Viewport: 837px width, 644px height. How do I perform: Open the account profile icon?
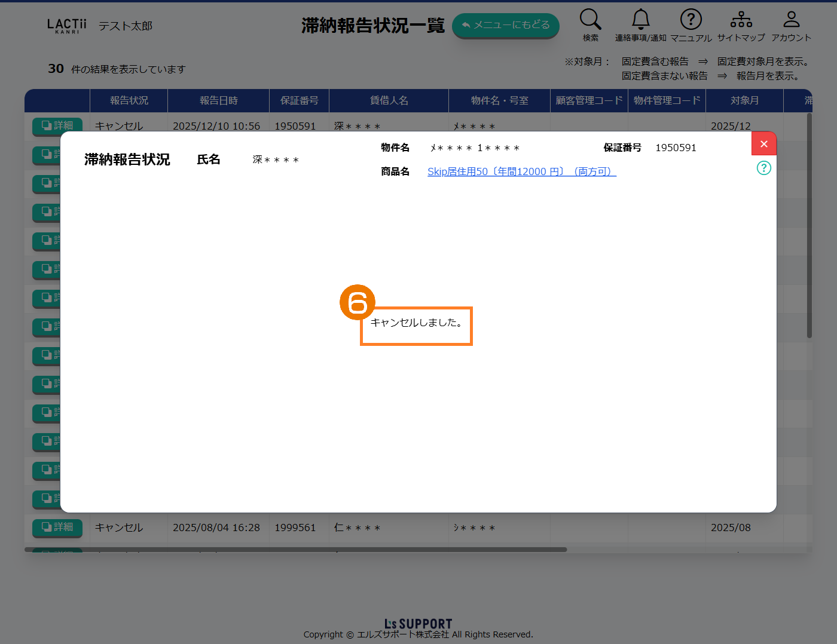(791, 20)
